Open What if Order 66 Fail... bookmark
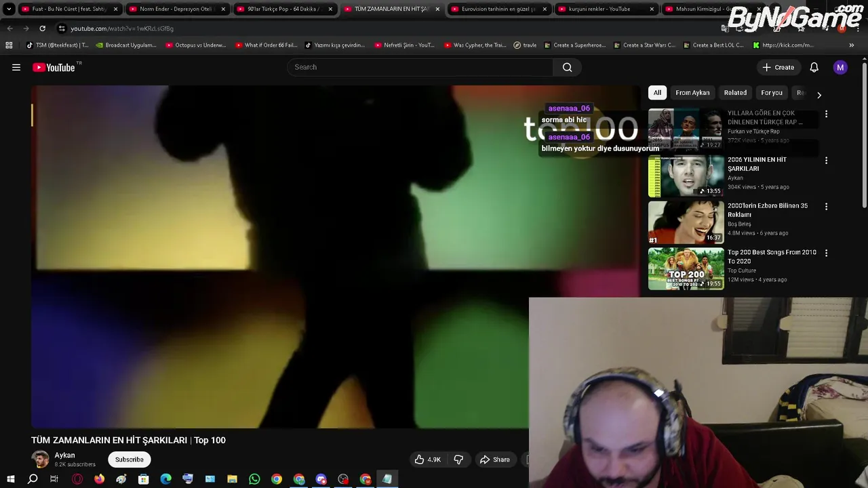 point(266,45)
